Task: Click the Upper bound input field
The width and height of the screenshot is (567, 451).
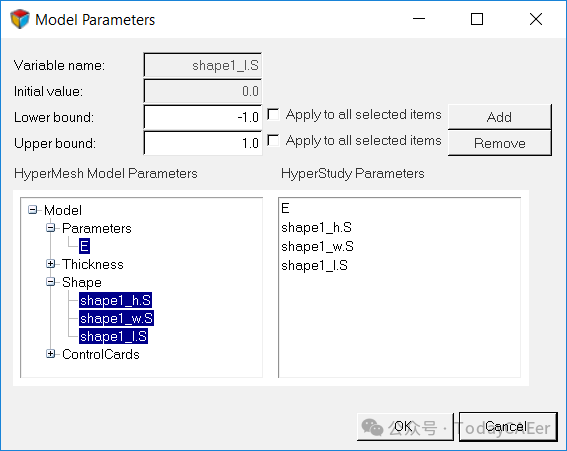Action: (202, 143)
